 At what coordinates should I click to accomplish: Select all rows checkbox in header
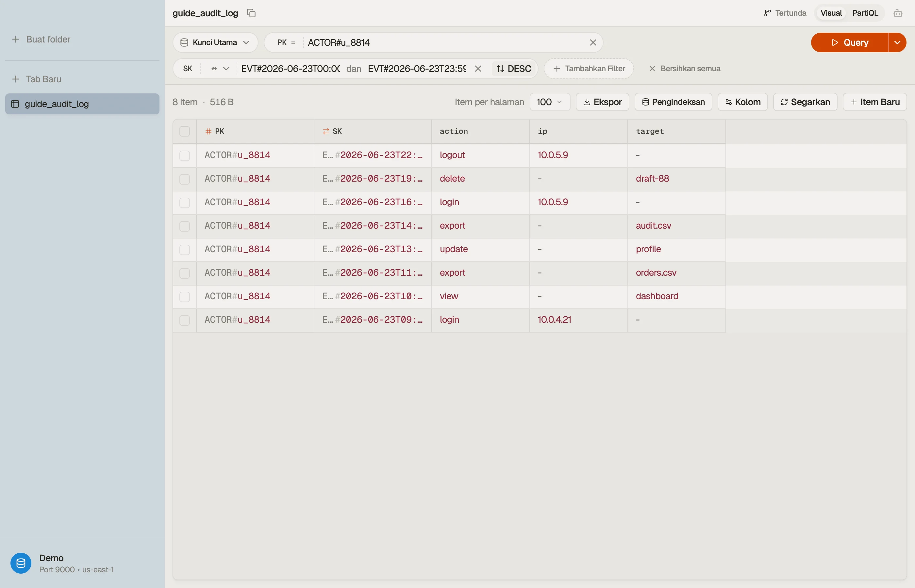pyautogui.click(x=184, y=131)
